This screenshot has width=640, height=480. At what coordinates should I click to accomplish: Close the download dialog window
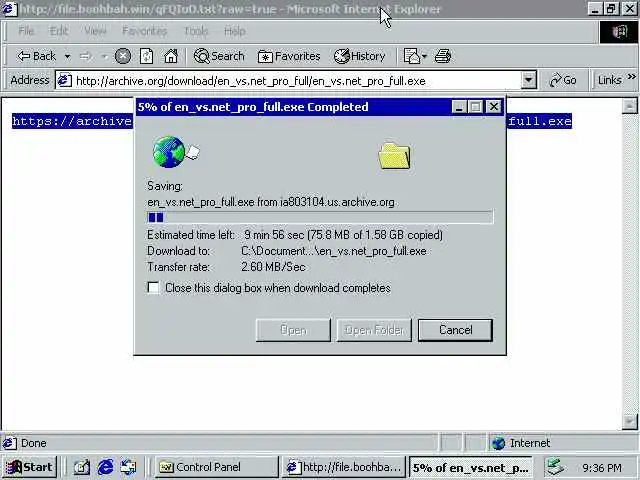click(x=494, y=107)
